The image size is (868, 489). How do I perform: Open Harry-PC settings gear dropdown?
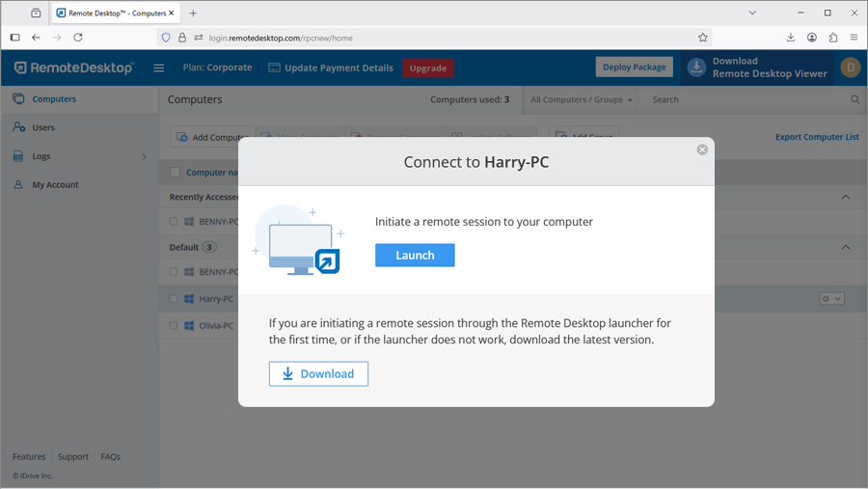(831, 299)
